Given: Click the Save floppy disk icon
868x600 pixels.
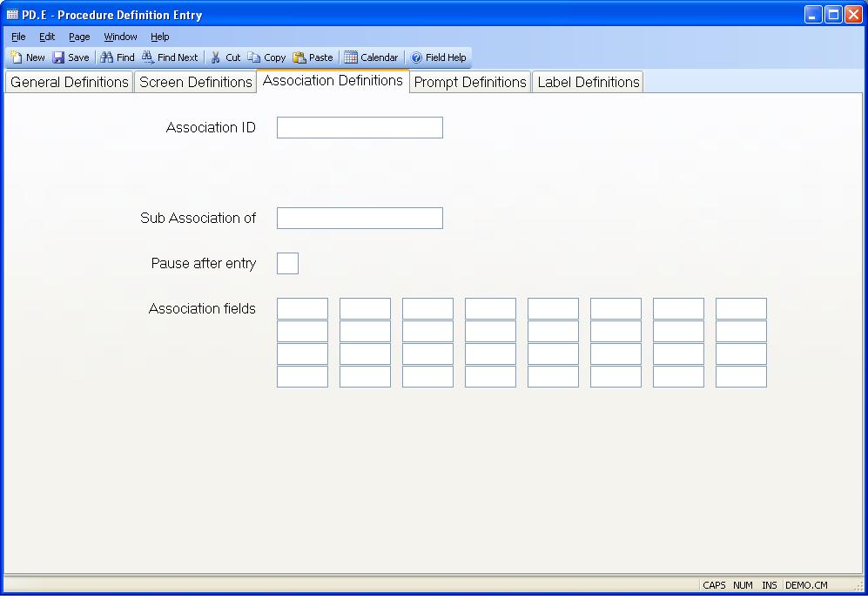Looking at the screenshot, I should pos(58,57).
